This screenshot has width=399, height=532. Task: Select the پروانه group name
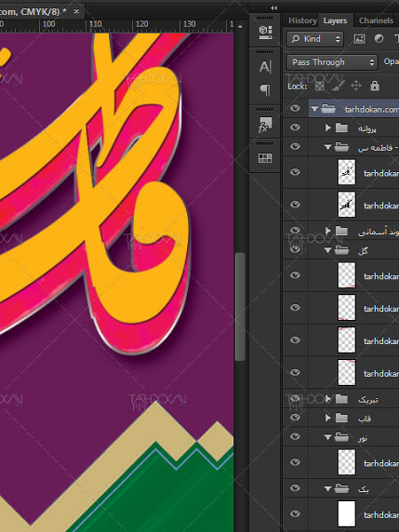(367, 129)
